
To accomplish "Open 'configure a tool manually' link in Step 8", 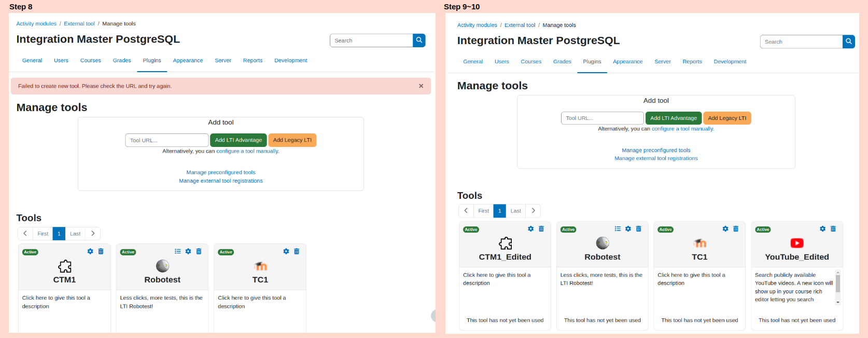I will [x=248, y=152].
